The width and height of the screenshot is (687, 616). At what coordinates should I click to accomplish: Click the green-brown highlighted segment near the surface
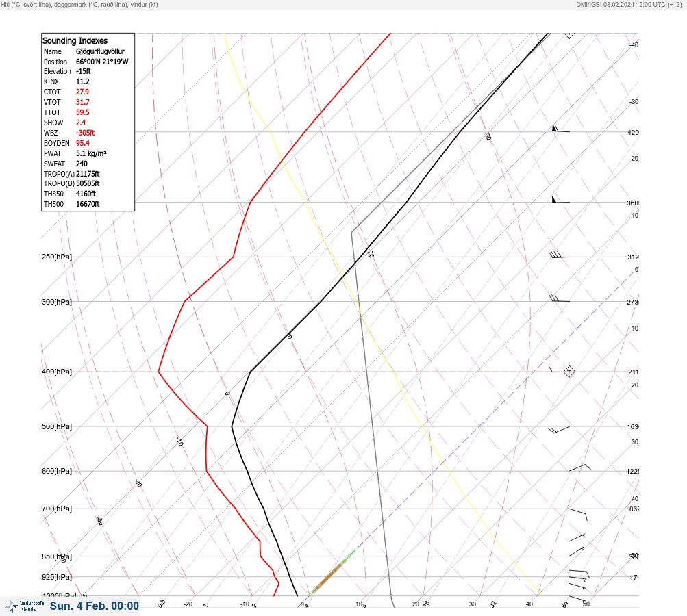[333, 572]
